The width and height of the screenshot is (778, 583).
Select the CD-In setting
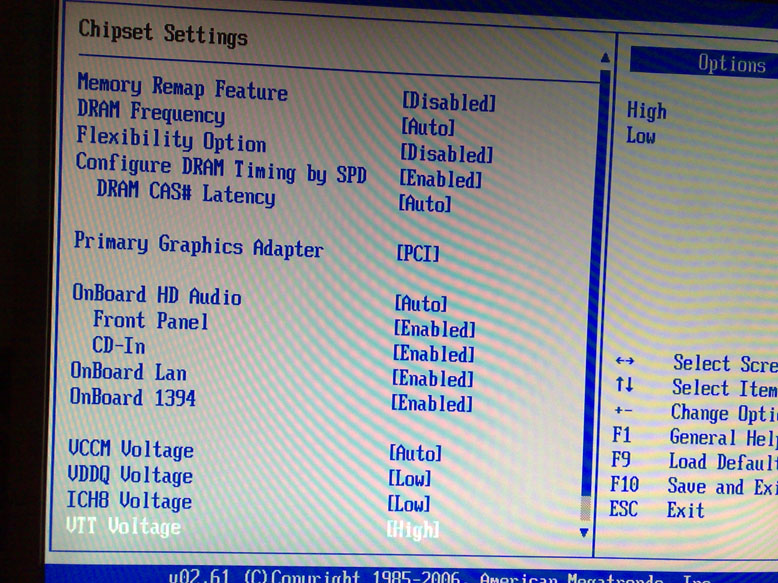(118, 345)
